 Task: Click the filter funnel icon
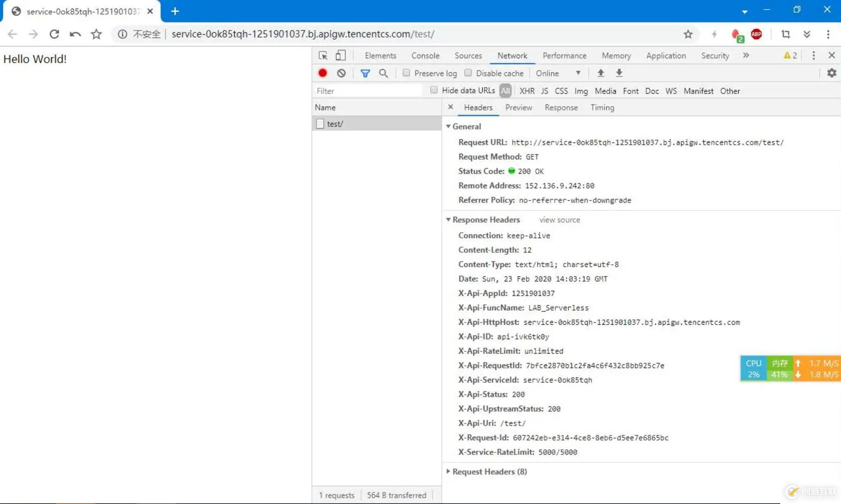tap(365, 73)
